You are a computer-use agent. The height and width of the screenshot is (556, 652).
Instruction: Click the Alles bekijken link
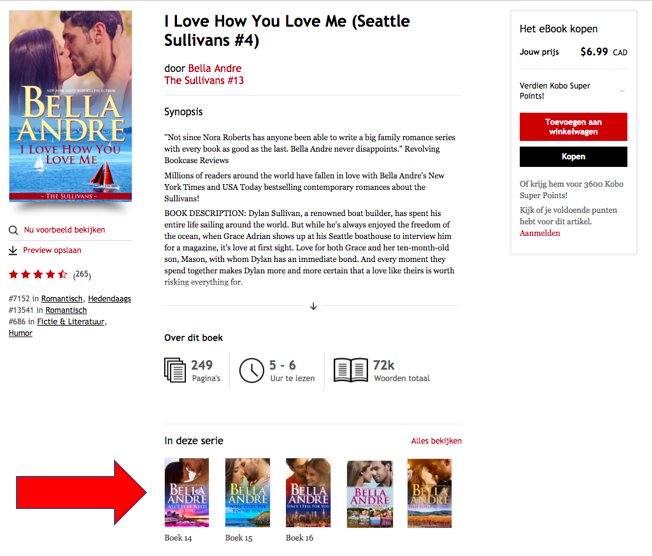[436, 441]
